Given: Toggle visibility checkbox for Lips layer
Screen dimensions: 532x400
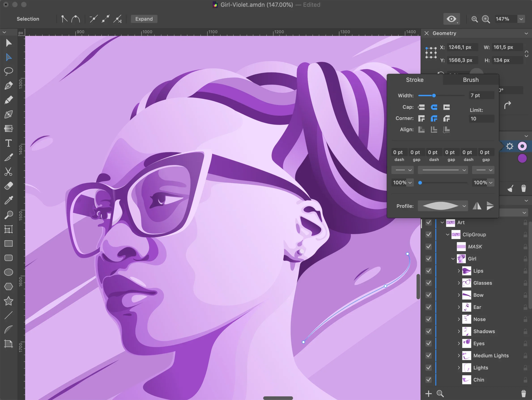Looking at the screenshot, I should 429,271.
